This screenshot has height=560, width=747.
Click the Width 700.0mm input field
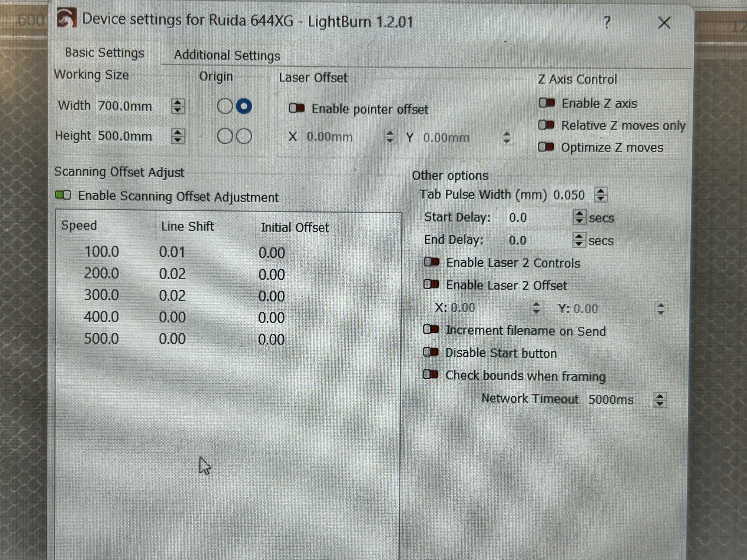click(x=133, y=106)
